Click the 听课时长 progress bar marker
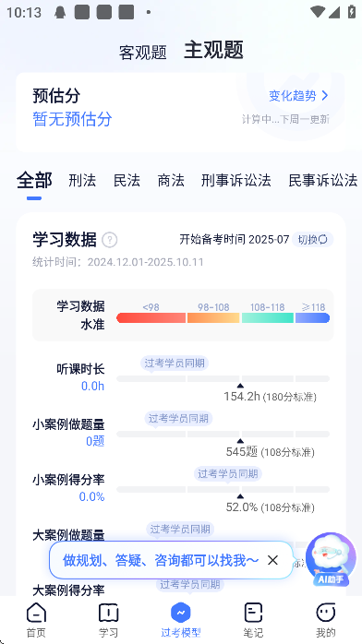362x644 pixels. [x=240, y=386]
